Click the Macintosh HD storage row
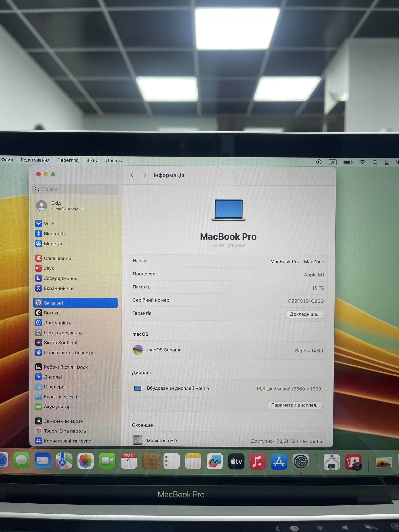399x532 pixels. coord(227,440)
